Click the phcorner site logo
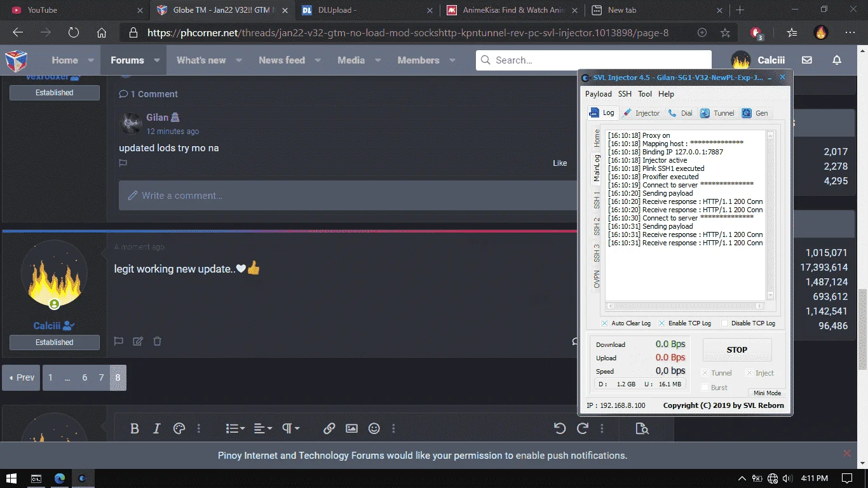 pos(17,60)
